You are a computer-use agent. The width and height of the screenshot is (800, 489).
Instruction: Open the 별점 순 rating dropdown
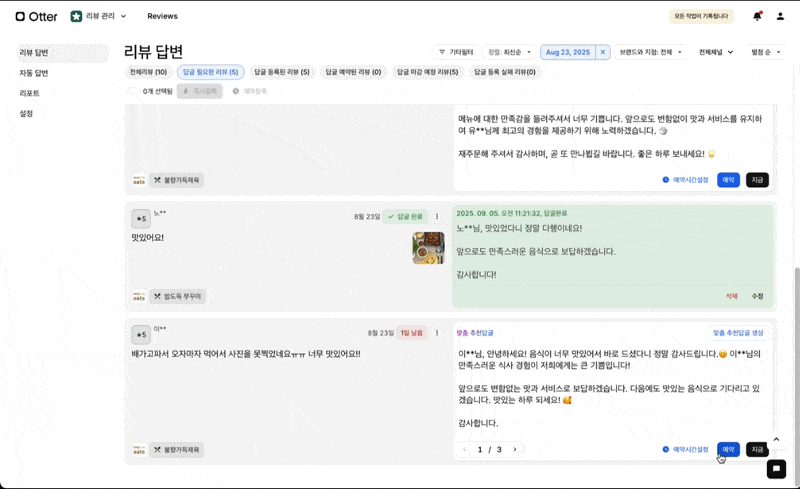click(x=765, y=52)
